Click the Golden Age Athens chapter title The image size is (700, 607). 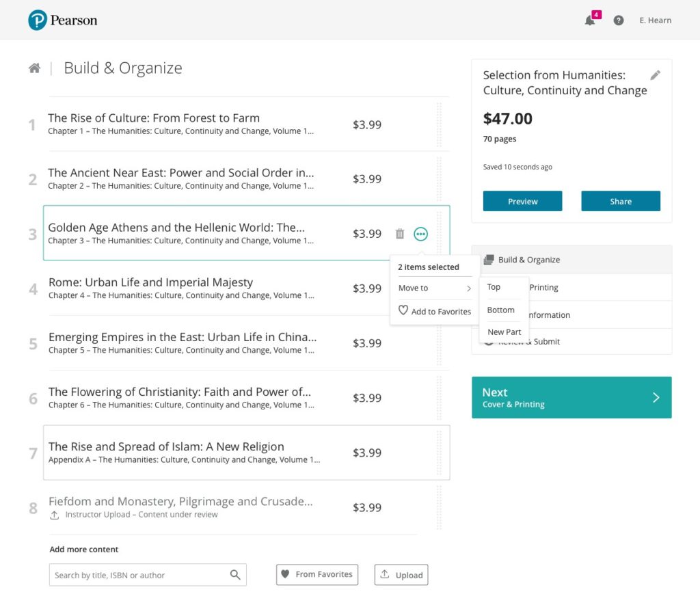[176, 228]
